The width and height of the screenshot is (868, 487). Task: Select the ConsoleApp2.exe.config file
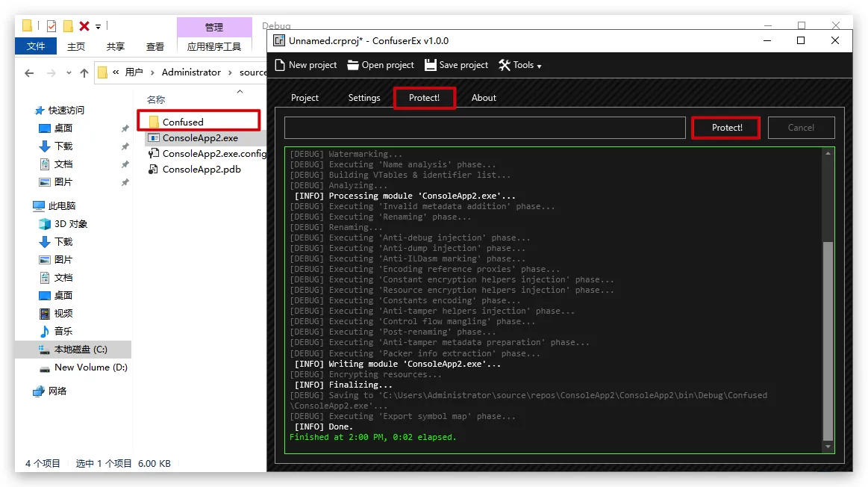click(214, 154)
